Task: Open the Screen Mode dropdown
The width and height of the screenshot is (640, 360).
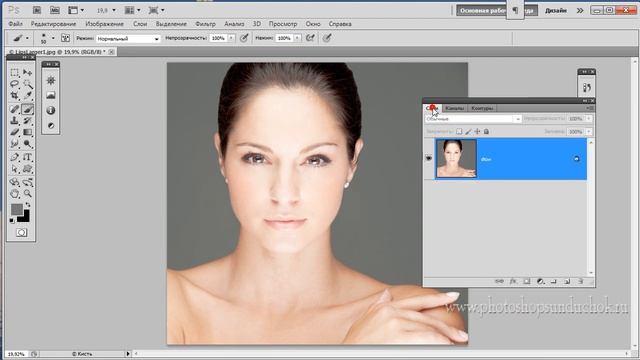Action: click(x=156, y=10)
